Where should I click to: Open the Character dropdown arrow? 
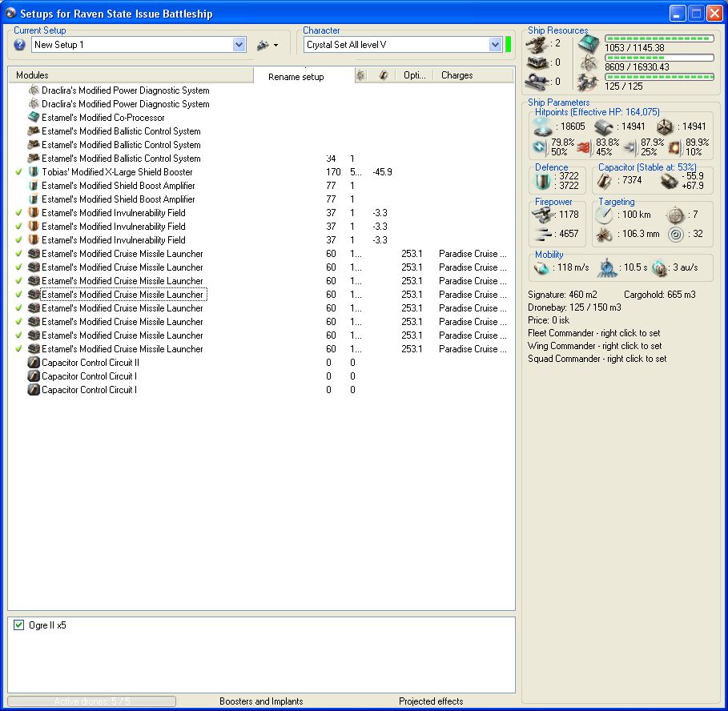(x=496, y=45)
